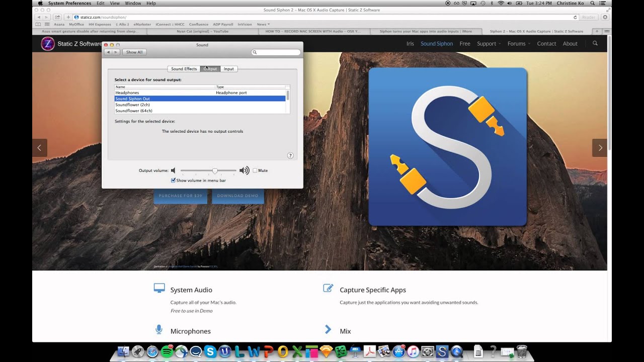This screenshot has height=362, width=644.
Task: Click About link in navbar
Action: tap(570, 44)
